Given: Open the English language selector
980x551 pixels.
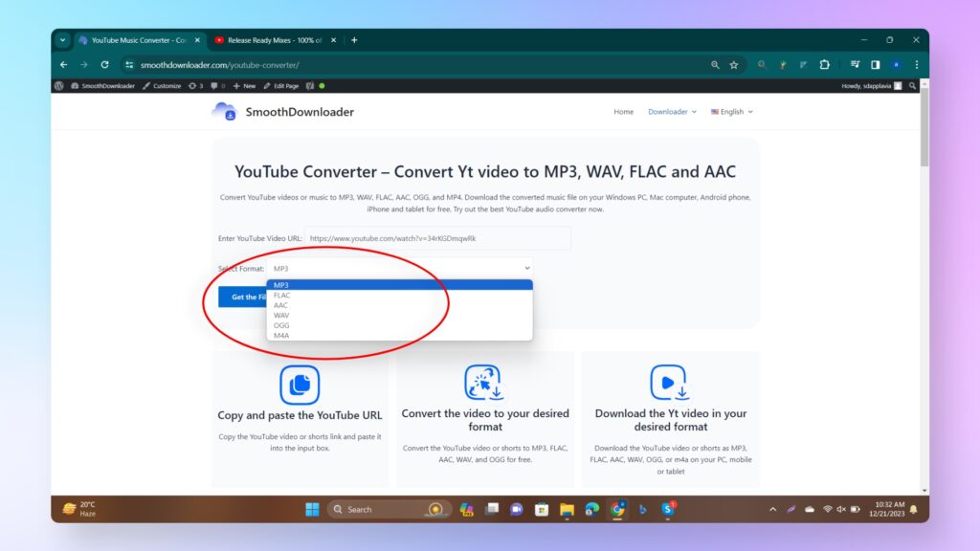Looking at the screenshot, I should [x=731, y=112].
